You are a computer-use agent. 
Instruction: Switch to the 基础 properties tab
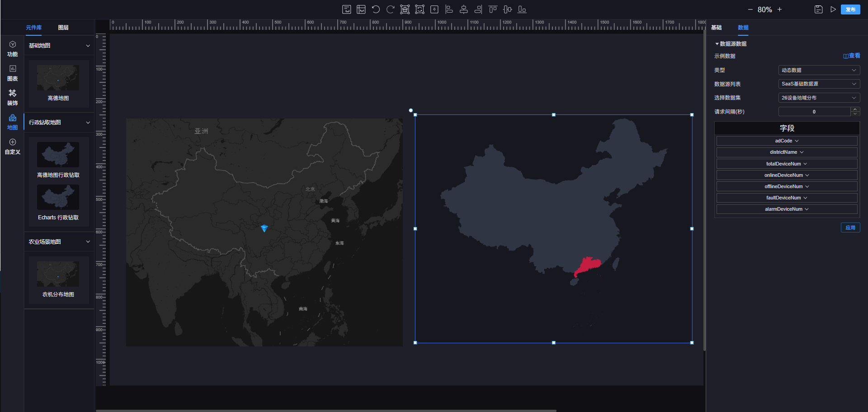click(716, 28)
